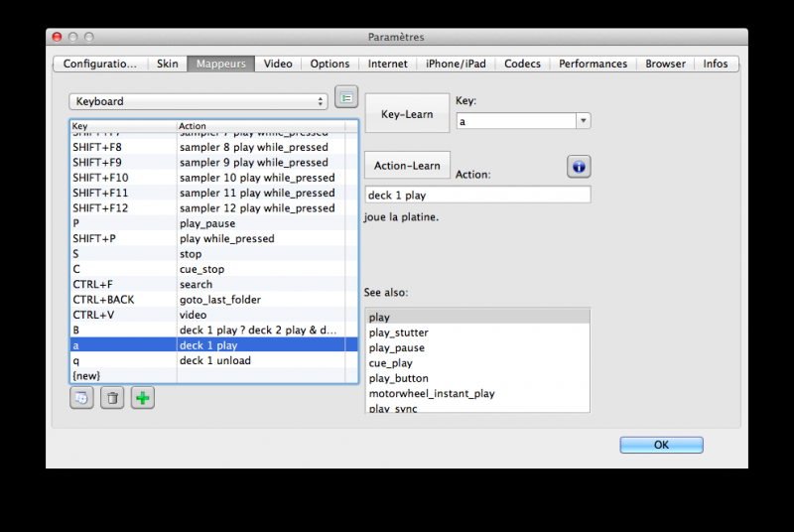Click the green plus add-mapping icon
Screen dimensions: 794x532
pyautogui.click(x=143, y=398)
